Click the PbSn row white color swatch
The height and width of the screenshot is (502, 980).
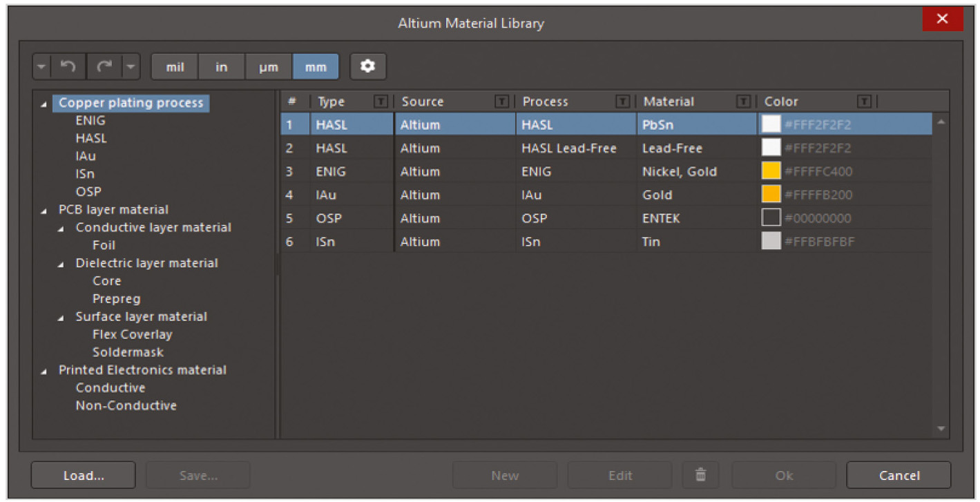(771, 124)
